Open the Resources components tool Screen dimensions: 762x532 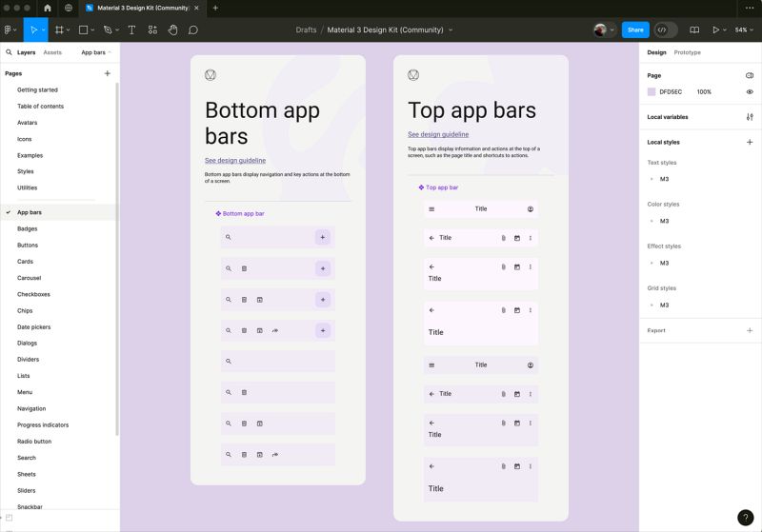152,30
